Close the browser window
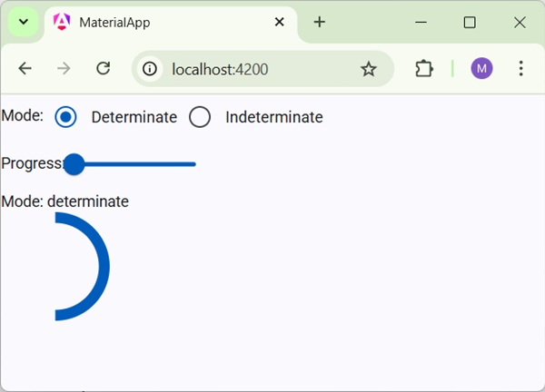Image resolution: width=545 pixels, height=392 pixels. coord(520,22)
